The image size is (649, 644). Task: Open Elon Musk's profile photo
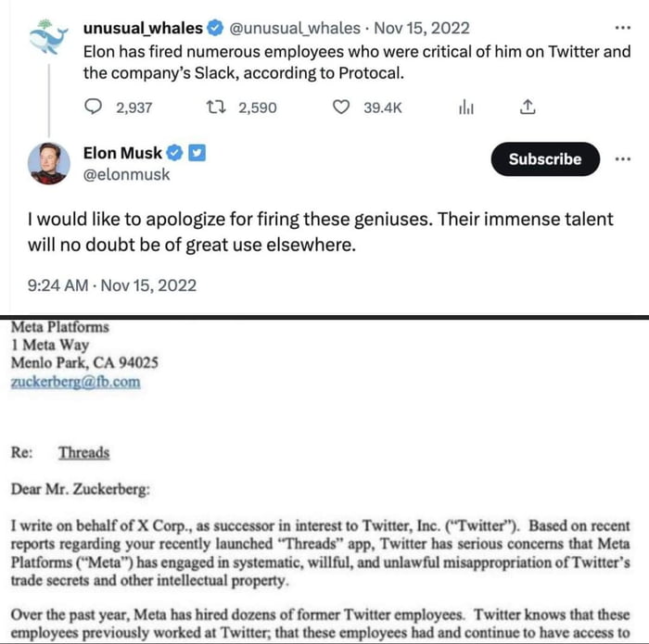(49, 163)
